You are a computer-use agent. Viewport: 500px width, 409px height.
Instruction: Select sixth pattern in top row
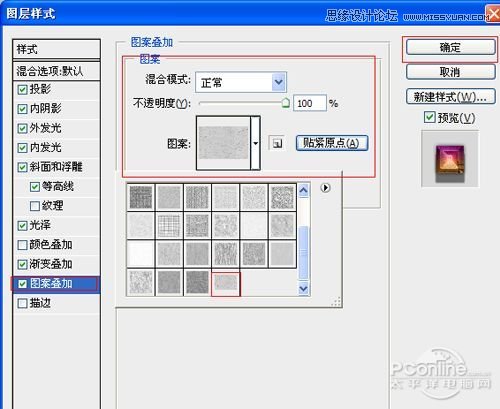click(x=282, y=197)
